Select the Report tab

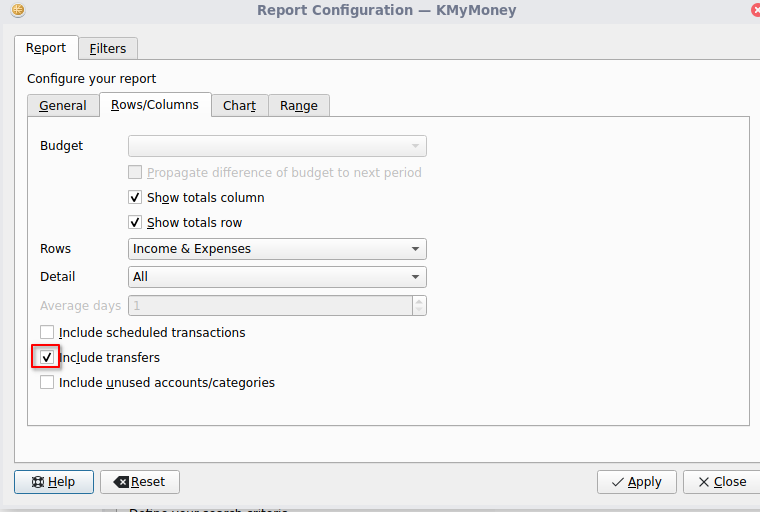46,48
